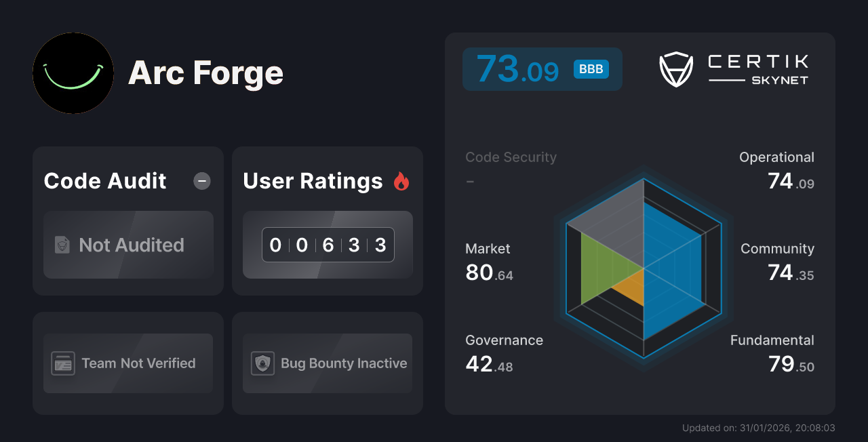Click the Arc Forge smiley logo
The height and width of the screenshot is (442, 868).
coord(73,73)
